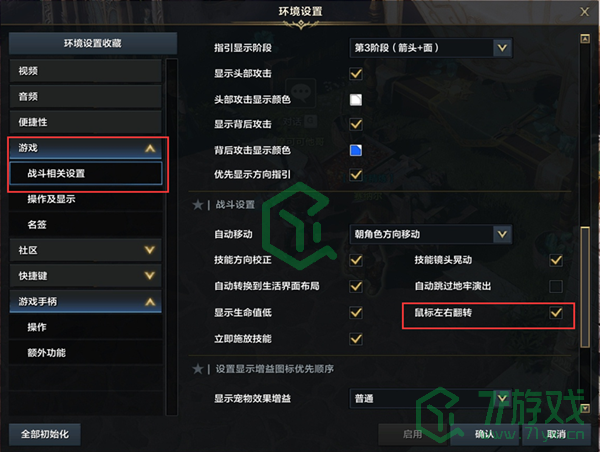This screenshot has width=600, height=452.
Task: Expand the 社区 category arrow
Action: tap(150, 250)
